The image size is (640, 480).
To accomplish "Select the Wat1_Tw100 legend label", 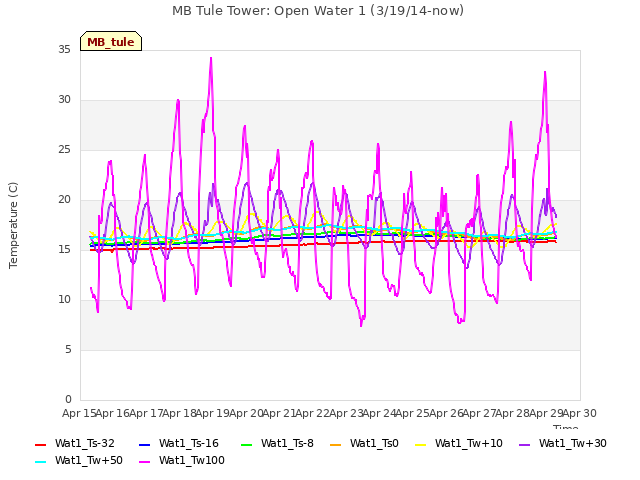I will (x=192, y=461).
